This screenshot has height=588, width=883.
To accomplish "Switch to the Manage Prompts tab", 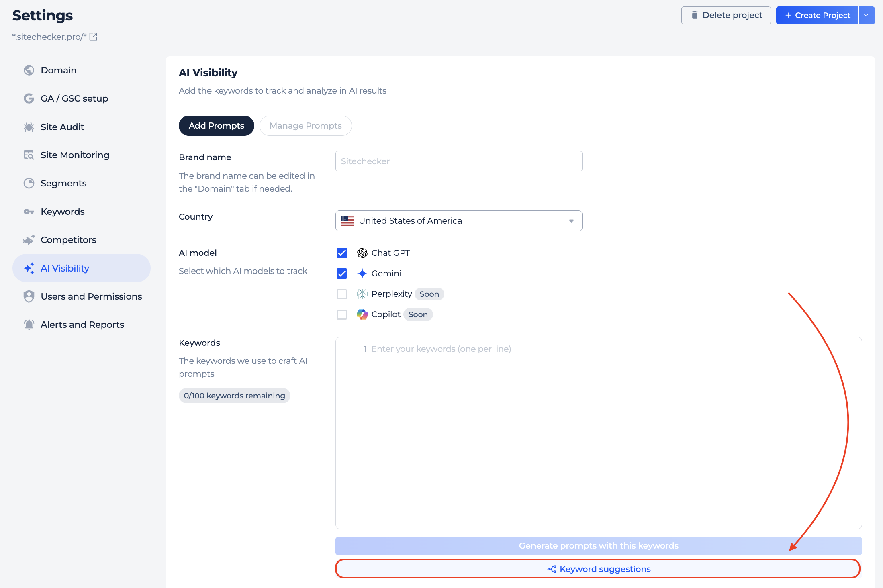I will click(x=305, y=126).
